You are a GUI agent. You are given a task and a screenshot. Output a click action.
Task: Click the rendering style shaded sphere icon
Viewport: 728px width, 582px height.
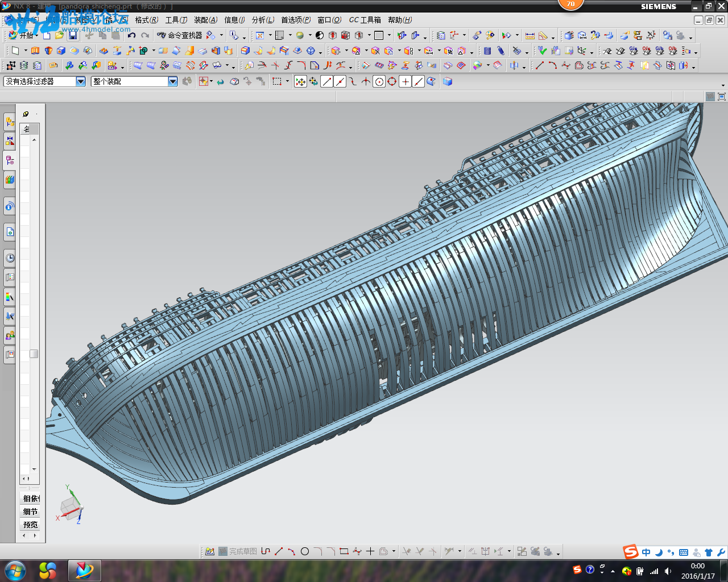(300, 35)
